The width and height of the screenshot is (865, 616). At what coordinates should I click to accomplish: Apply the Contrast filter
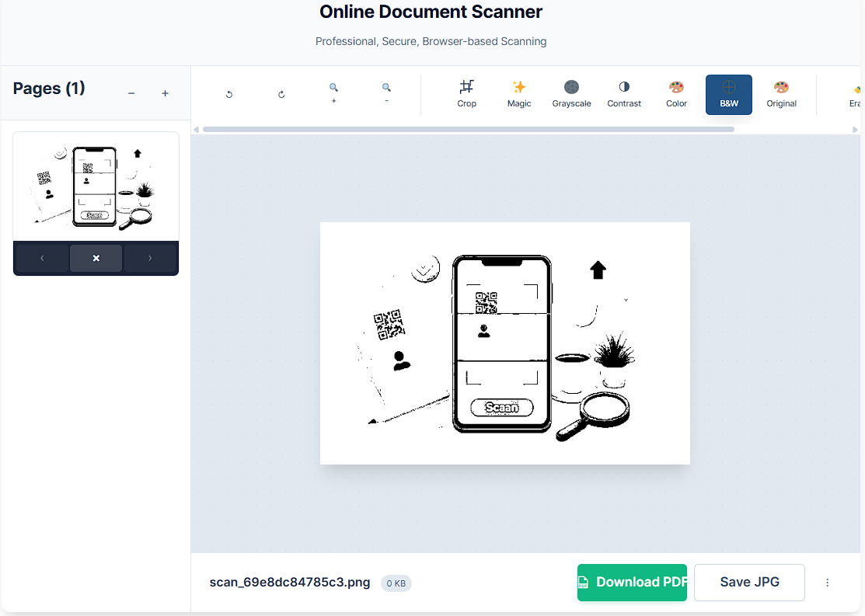[624, 94]
